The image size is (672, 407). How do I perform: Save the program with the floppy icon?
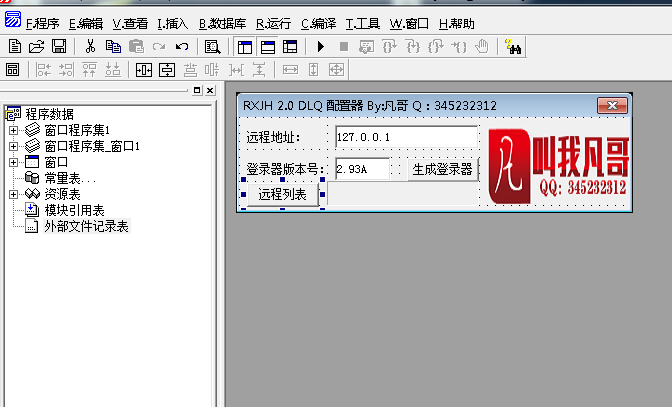pyautogui.click(x=58, y=46)
